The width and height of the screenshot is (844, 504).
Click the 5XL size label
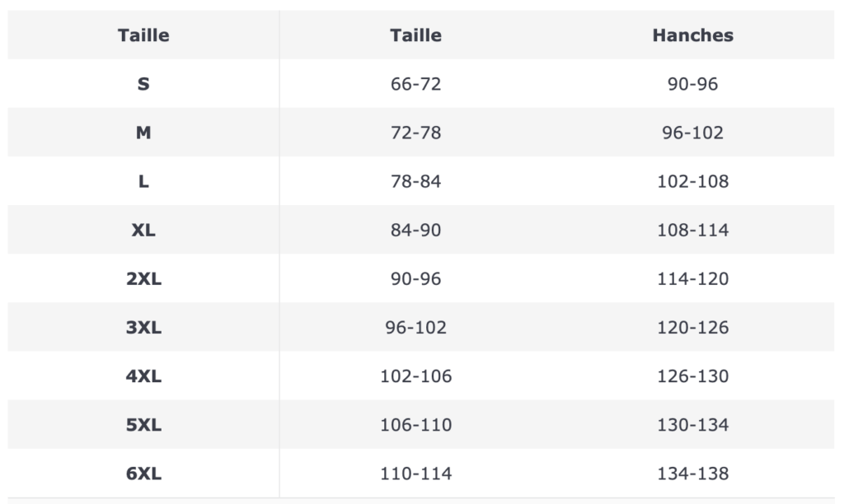(x=143, y=425)
